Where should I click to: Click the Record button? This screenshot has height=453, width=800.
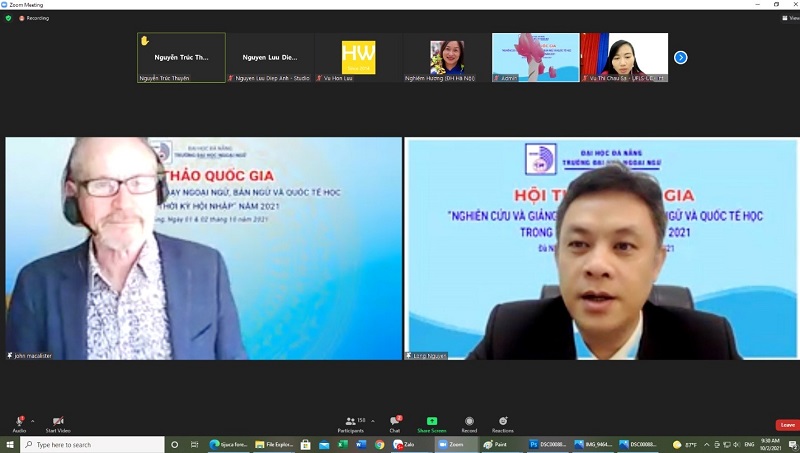(469, 422)
